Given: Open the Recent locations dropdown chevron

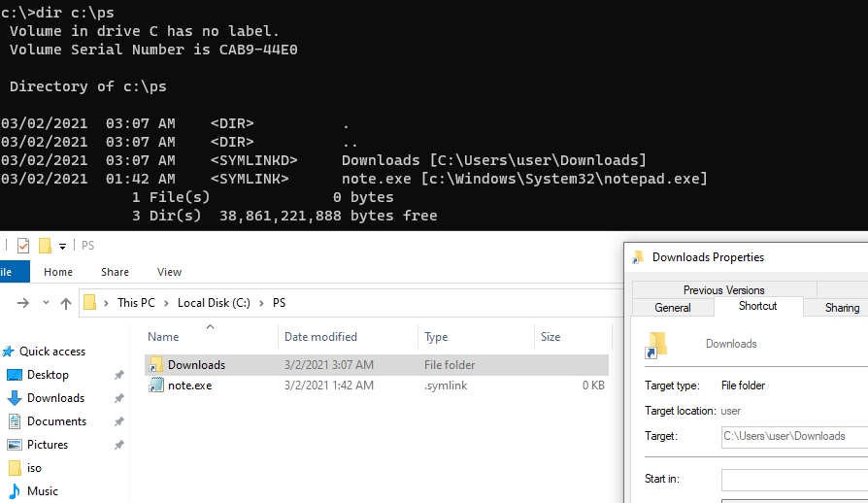Looking at the screenshot, I should coord(46,303).
